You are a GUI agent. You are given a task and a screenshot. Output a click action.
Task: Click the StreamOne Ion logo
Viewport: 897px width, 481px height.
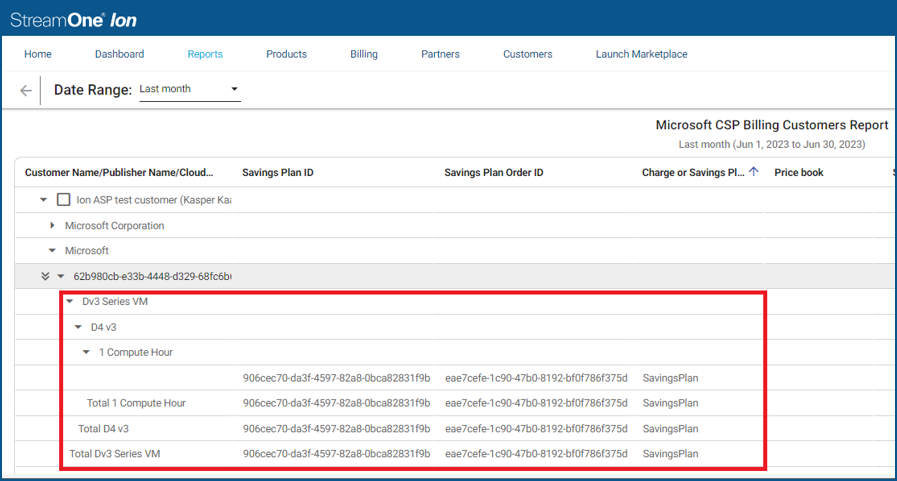(x=73, y=20)
